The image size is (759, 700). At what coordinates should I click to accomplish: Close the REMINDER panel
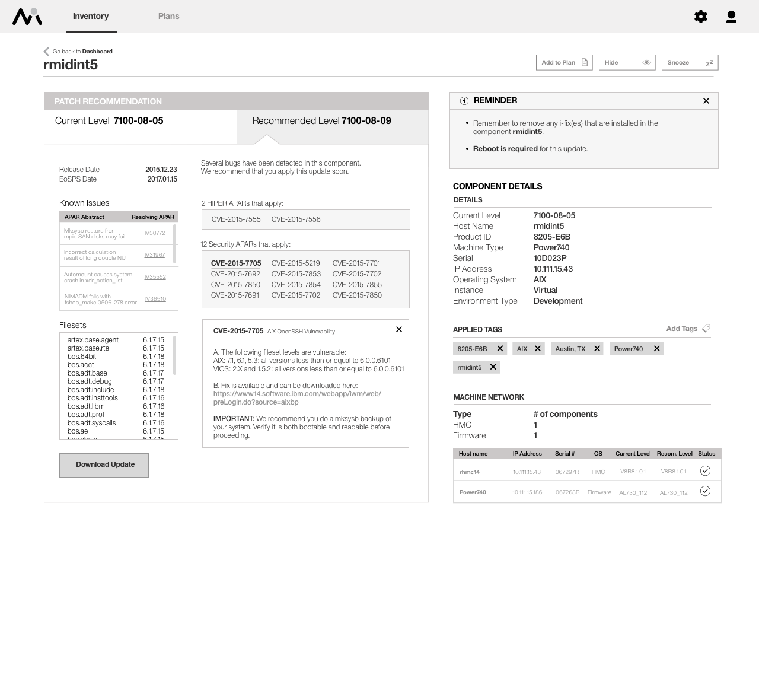(x=706, y=101)
